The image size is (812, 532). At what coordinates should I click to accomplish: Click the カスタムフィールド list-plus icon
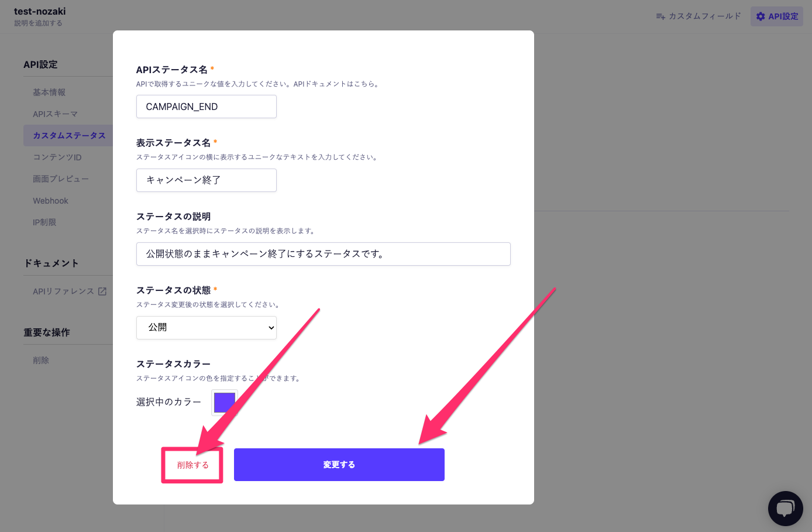tap(660, 16)
